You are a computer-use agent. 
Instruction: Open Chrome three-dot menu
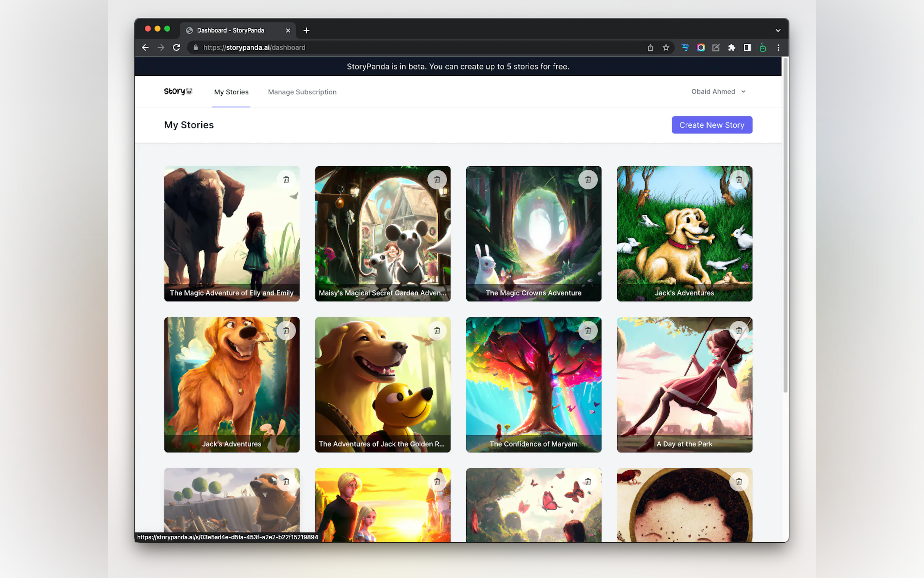click(x=778, y=48)
